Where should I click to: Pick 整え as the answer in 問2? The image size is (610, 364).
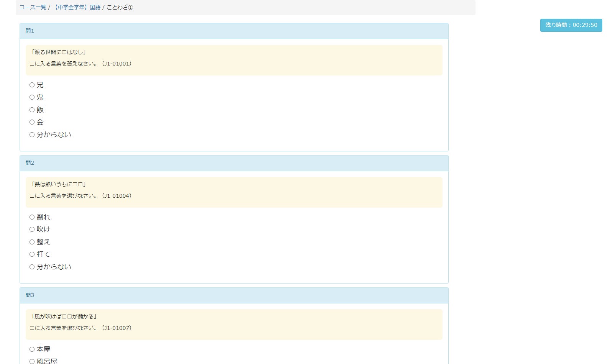coord(32,242)
